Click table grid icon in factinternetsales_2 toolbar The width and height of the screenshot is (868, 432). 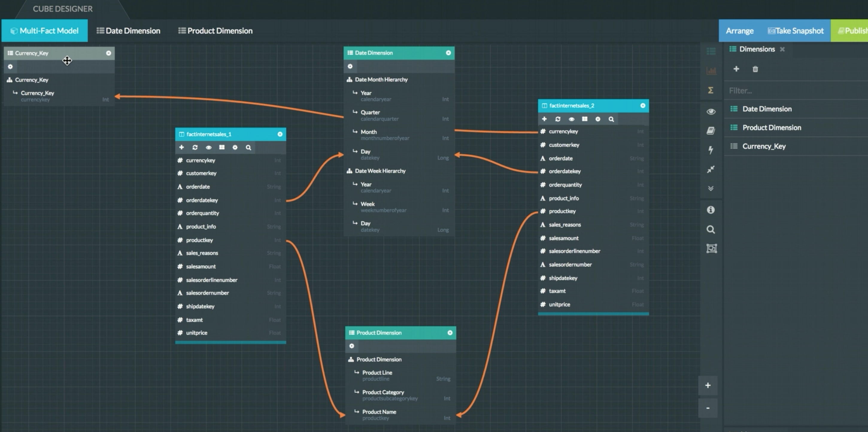pyautogui.click(x=585, y=119)
